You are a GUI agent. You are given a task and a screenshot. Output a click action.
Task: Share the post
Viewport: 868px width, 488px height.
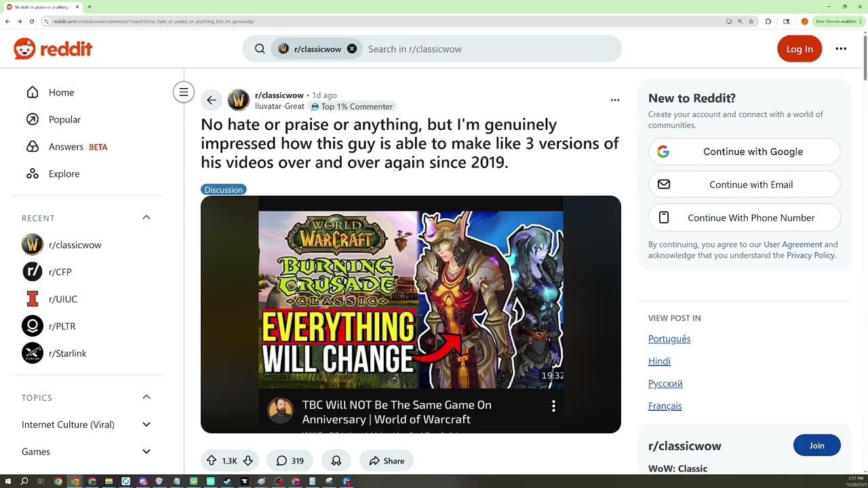point(387,461)
